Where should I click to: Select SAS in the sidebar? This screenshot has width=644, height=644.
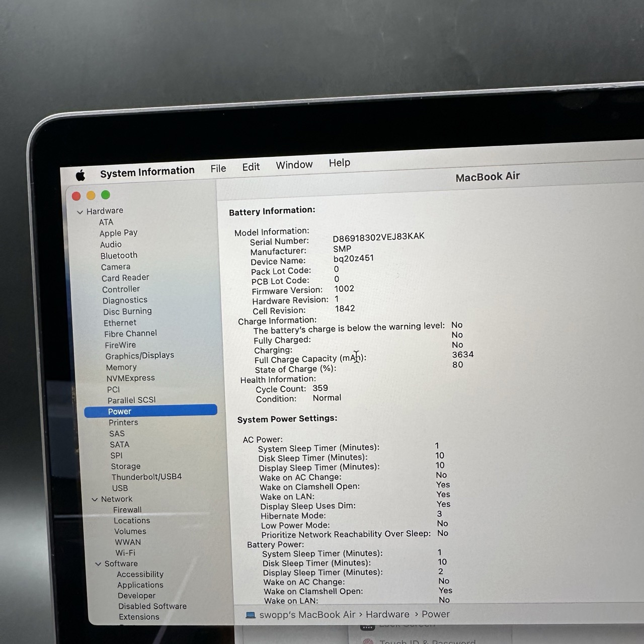117,434
